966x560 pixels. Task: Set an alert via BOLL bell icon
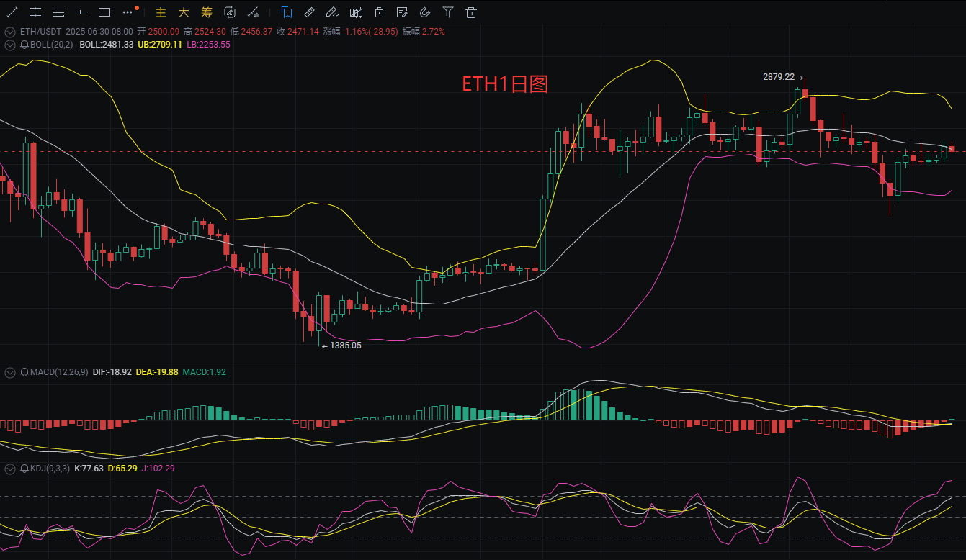pos(24,45)
